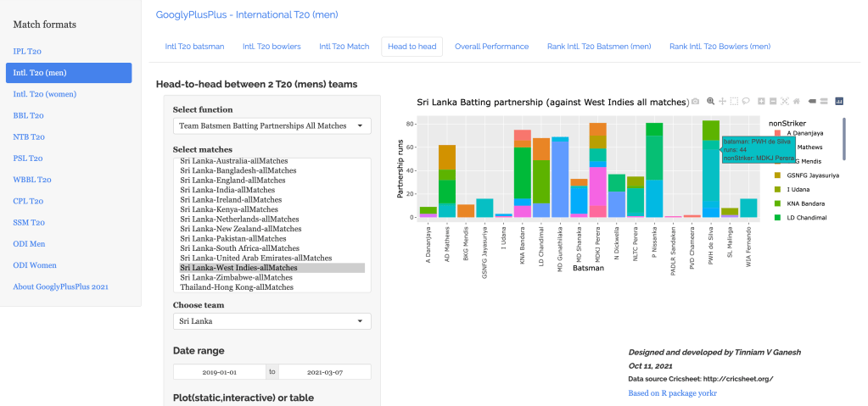Viewport: 868px width, 406px height.
Task: Switch to the Overall Performance tab
Action: coord(491,47)
